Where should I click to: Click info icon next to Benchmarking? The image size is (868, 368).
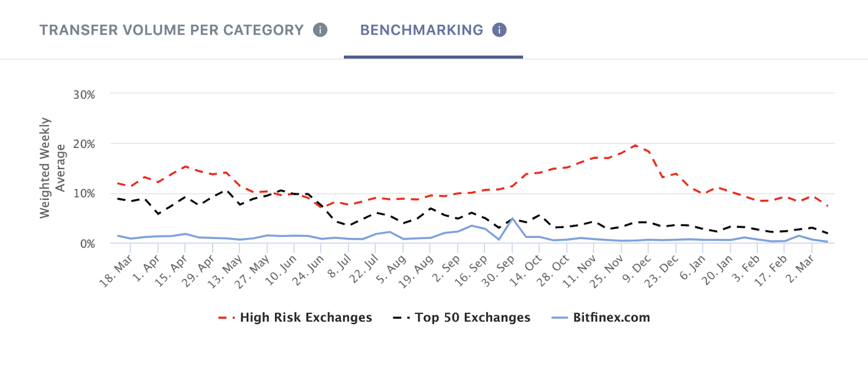click(x=499, y=30)
